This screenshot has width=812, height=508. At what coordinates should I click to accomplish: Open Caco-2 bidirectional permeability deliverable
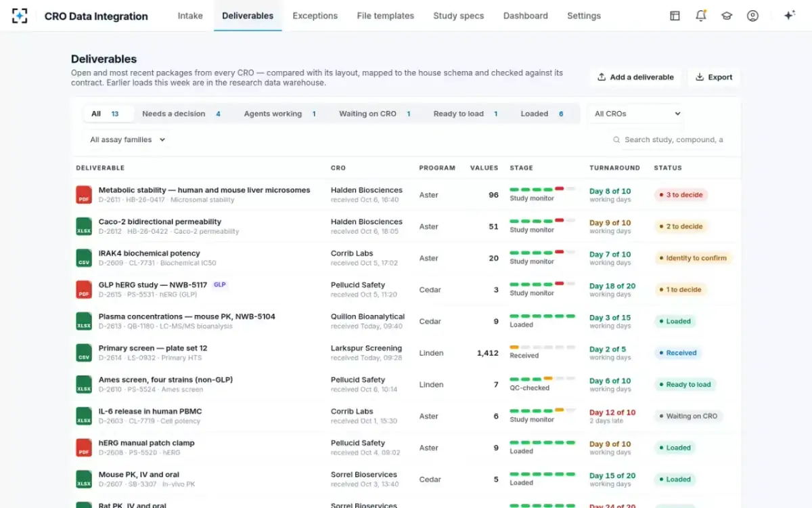click(x=160, y=221)
